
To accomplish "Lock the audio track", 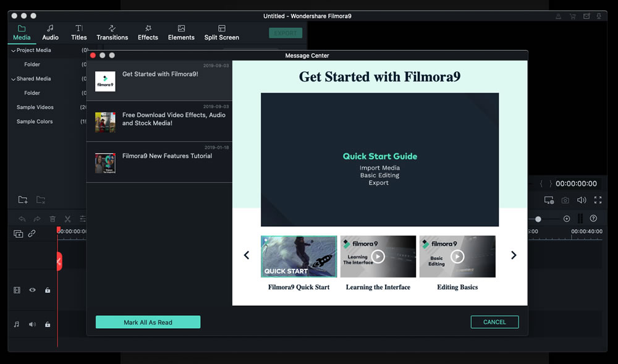I will (48, 324).
